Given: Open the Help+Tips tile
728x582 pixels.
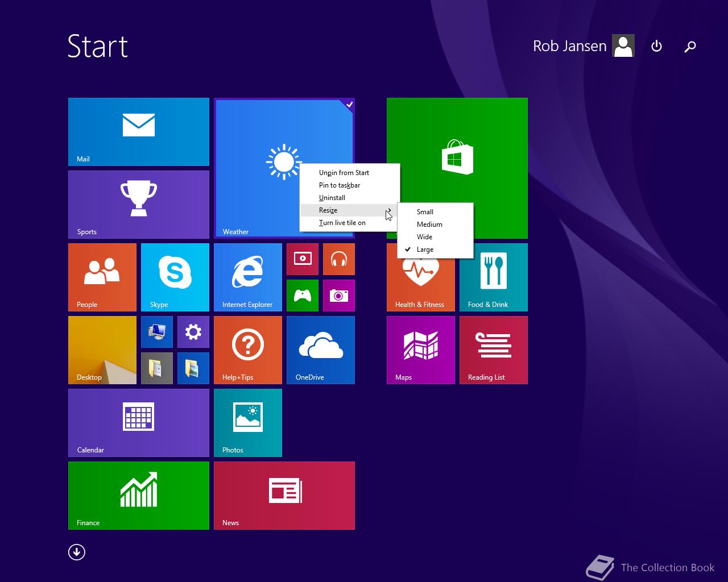Looking at the screenshot, I should point(248,350).
